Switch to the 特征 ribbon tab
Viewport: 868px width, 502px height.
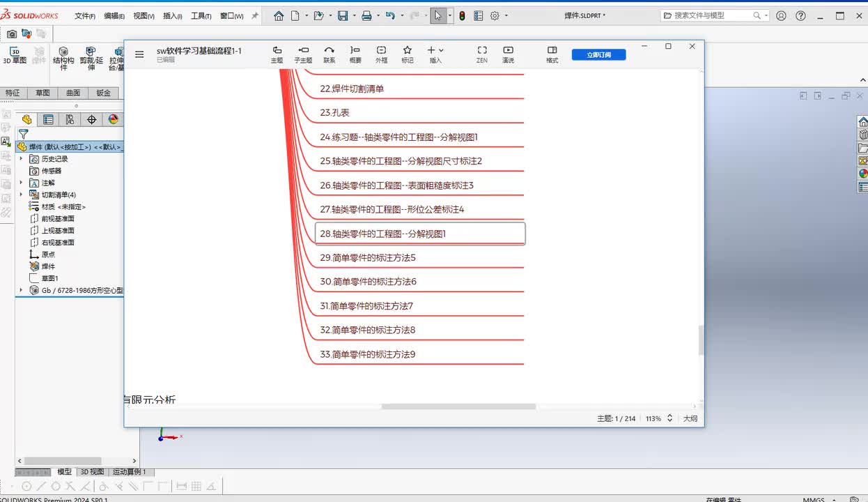(13, 93)
